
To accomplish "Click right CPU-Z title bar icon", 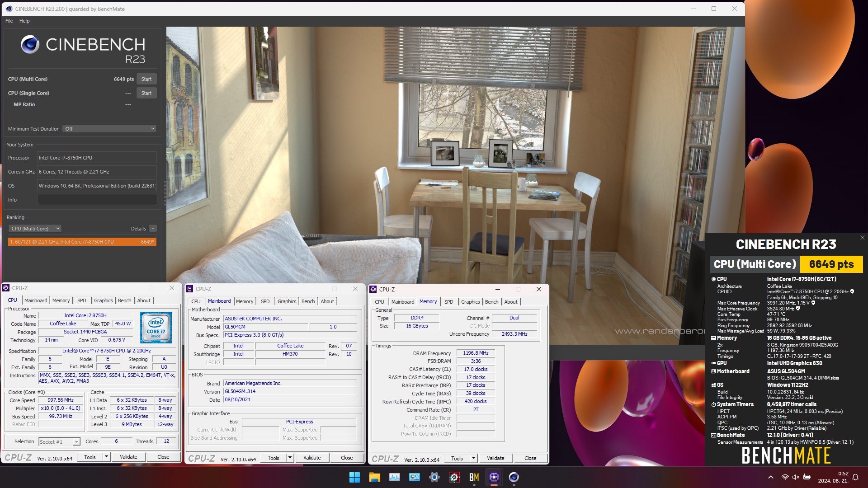I will [x=373, y=289].
